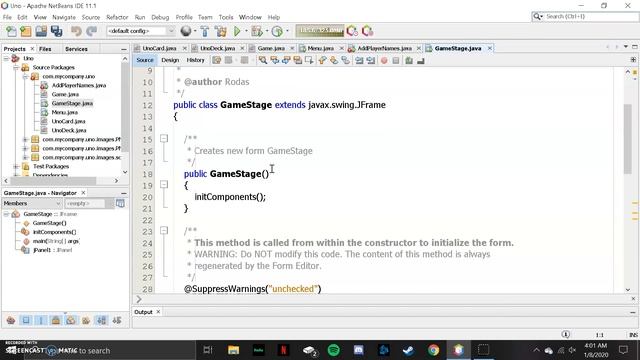
Task: Expand the Test Packages node
Action: [x=16, y=167]
